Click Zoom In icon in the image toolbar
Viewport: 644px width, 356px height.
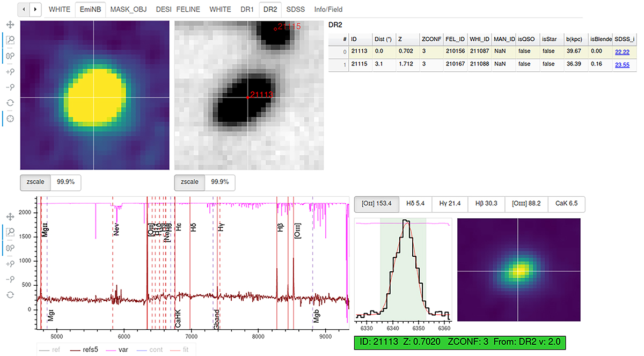pyautogui.click(x=10, y=71)
